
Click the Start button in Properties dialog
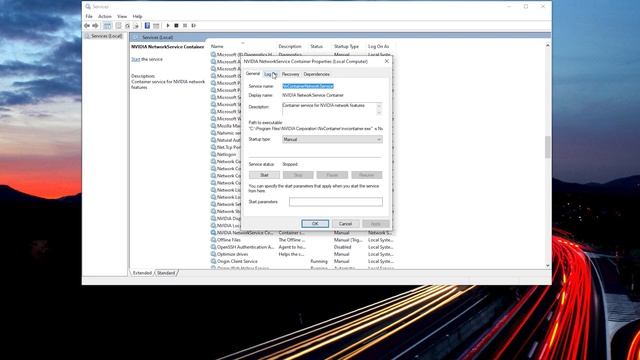coord(264,175)
